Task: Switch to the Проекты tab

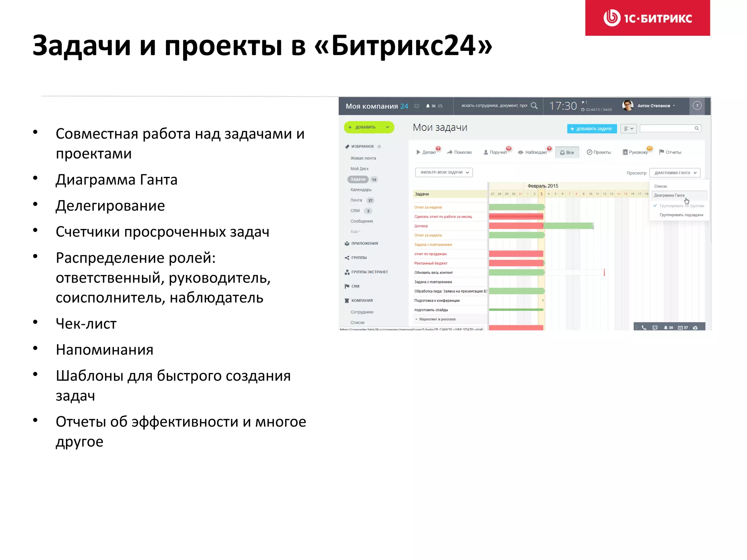Action: coord(599,152)
